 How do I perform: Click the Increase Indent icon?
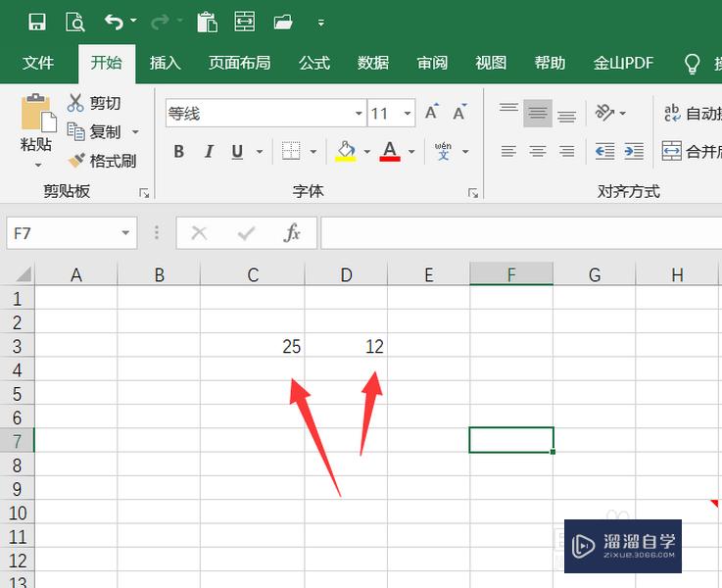pyautogui.click(x=634, y=151)
